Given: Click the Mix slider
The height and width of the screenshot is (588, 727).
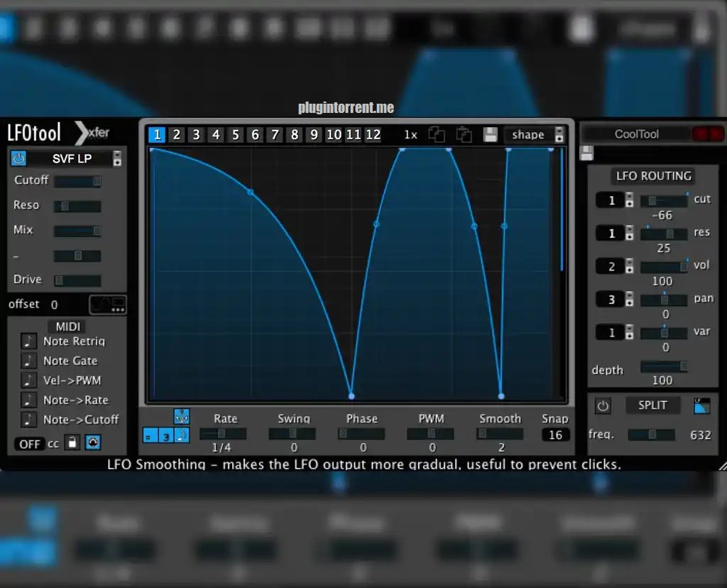Looking at the screenshot, I should 77,231.
